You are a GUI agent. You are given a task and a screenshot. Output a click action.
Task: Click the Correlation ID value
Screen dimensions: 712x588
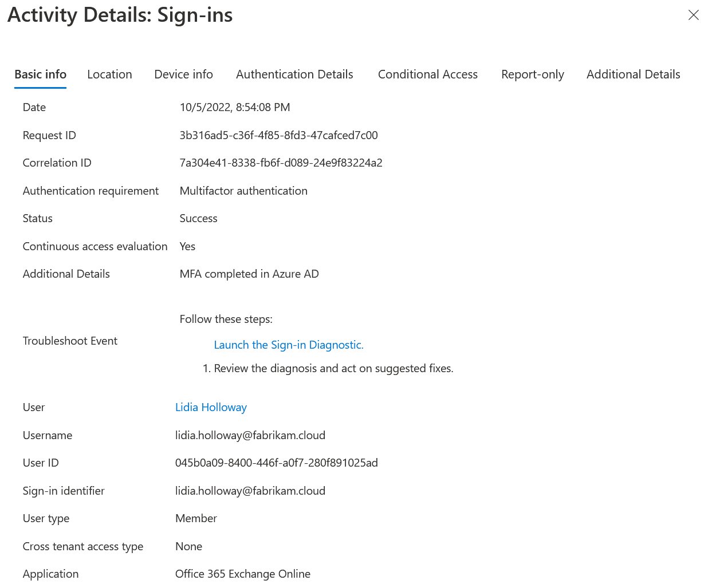(x=281, y=163)
